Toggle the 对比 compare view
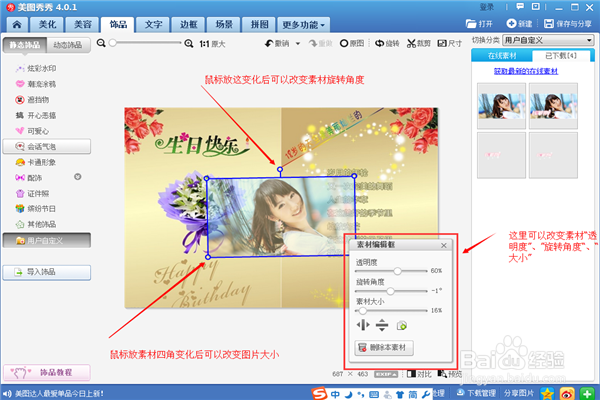Image resolution: width=600 pixels, height=400 pixels. pos(419,374)
